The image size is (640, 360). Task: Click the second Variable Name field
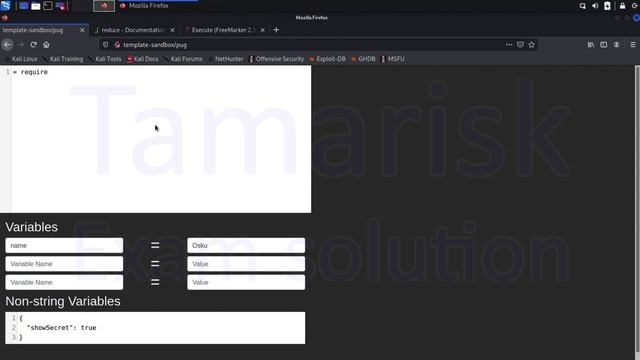pyautogui.click(x=64, y=264)
